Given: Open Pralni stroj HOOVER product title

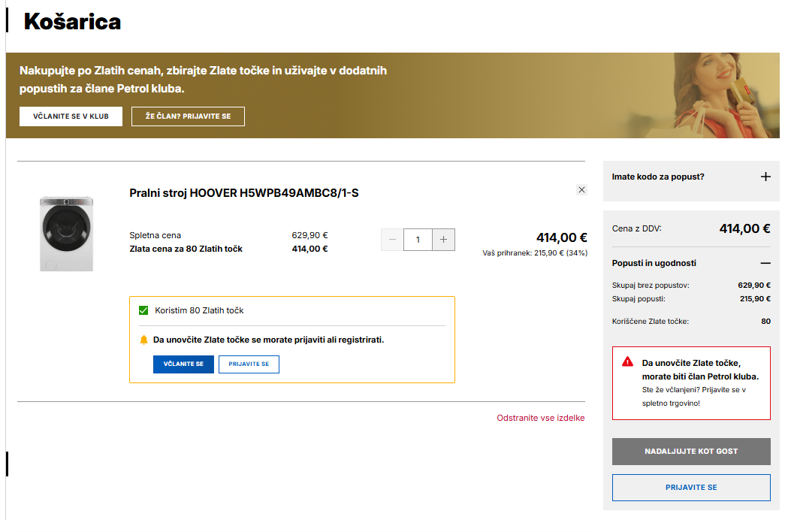Looking at the screenshot, I should point(244,193).
